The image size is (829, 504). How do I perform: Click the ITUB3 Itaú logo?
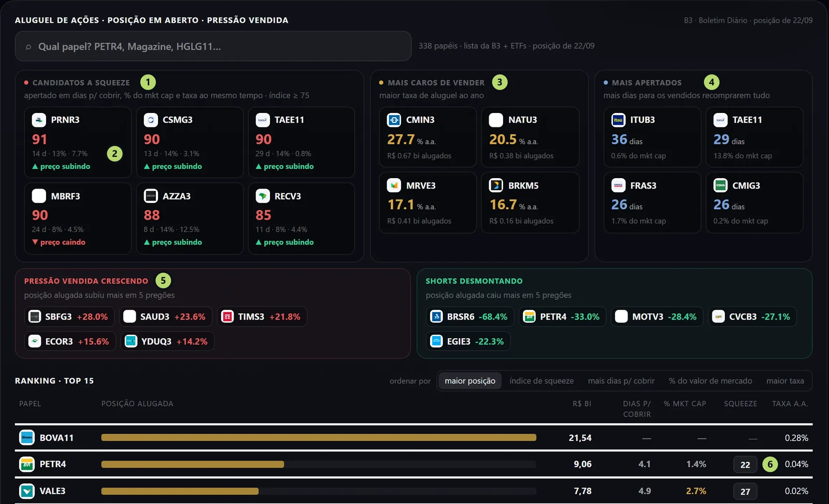pyautogui.click(x=618, y=120)
